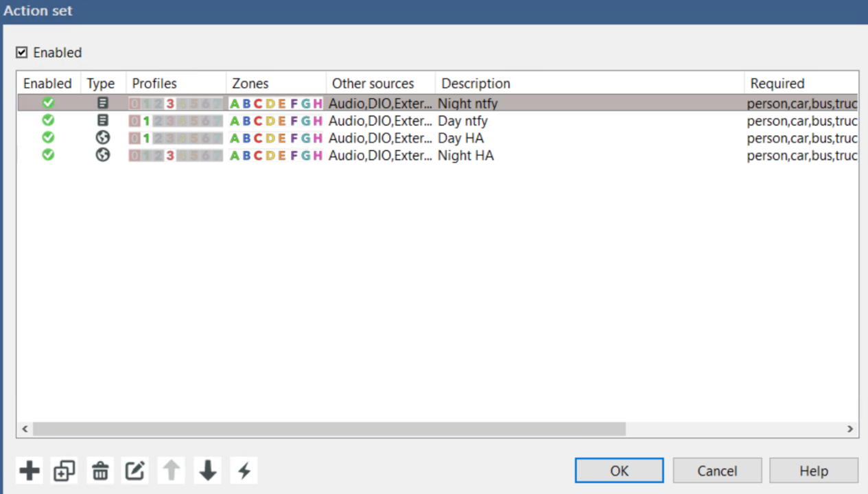Image resolution: width=868 pixels, height=494 pixels.
Task: Toggle the enabled checkmark for Day HA
Action: (47, 137)
